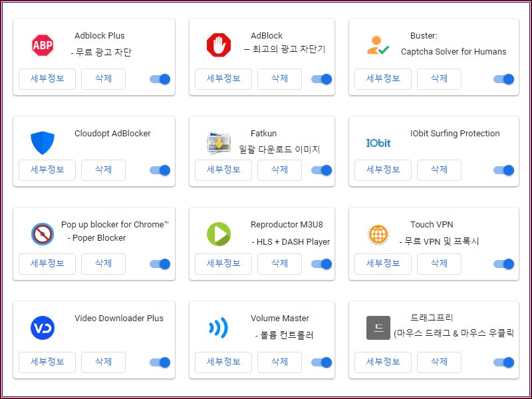Turn off the Reproductor M3U8 toggle

pyautogui.click(x=322, y=264)
